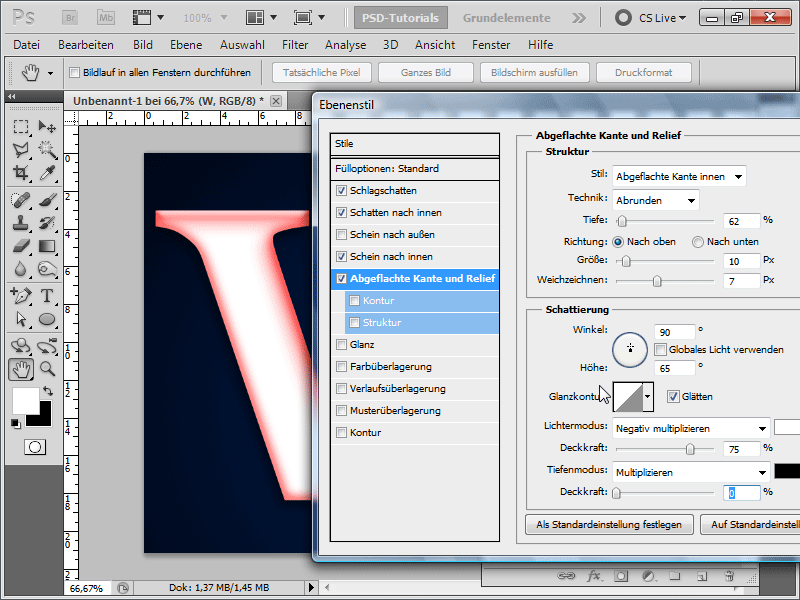Select the Clone Stamp tool
Screen dimensions: 800x600
click(21, 223)
